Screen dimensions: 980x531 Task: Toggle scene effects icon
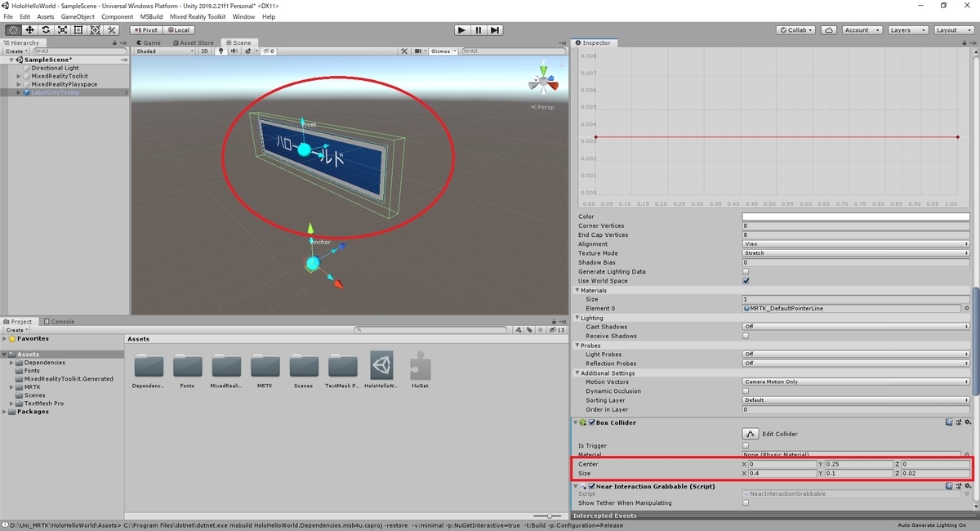[x=247, y=51]
